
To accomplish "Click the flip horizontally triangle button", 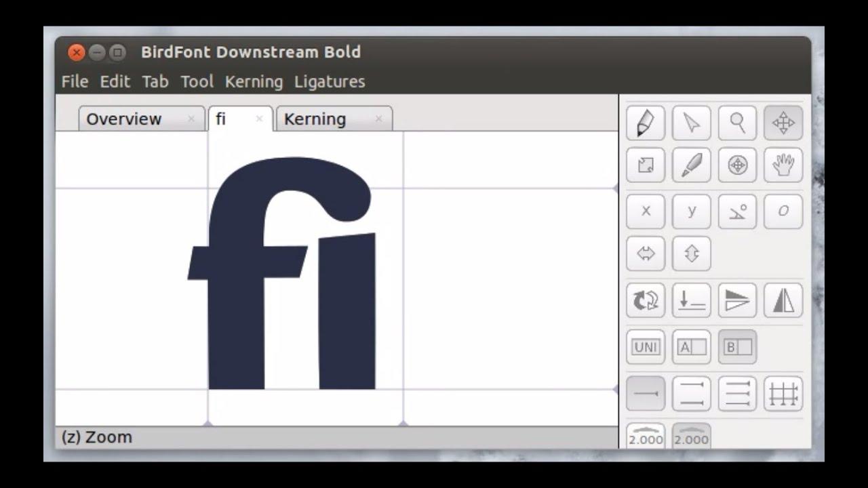I will [783, 300].
